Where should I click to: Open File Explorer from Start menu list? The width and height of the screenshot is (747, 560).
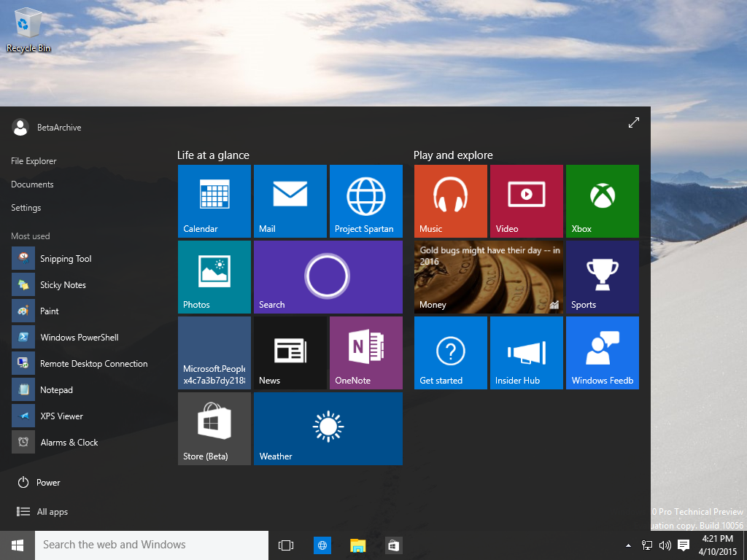pos(34,161)
